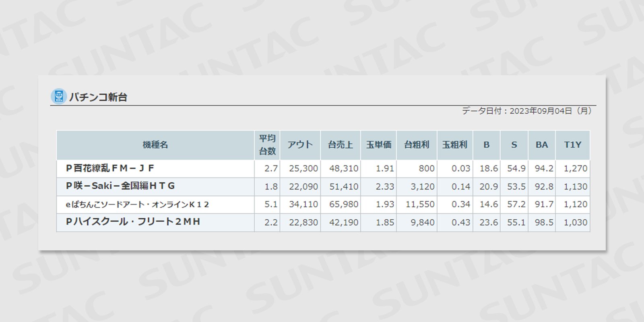The image size is (644, 322).
Task: Click the 玉粗利 value 0.43
Action: (461, 223)
